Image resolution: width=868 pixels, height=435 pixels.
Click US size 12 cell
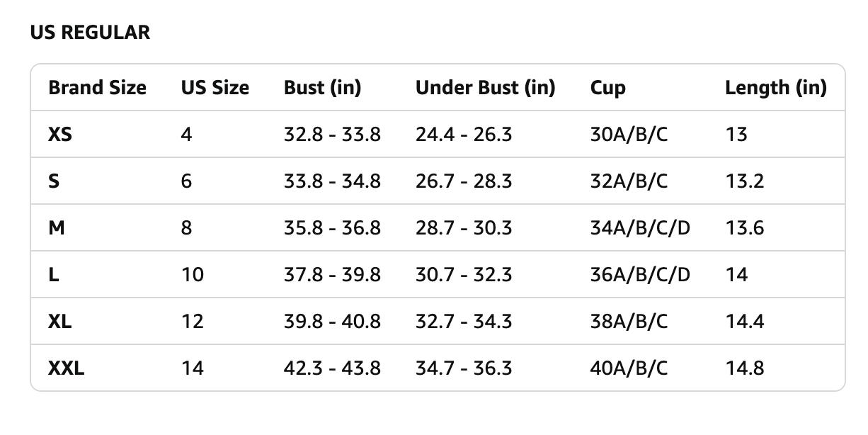tap(192, 321)
